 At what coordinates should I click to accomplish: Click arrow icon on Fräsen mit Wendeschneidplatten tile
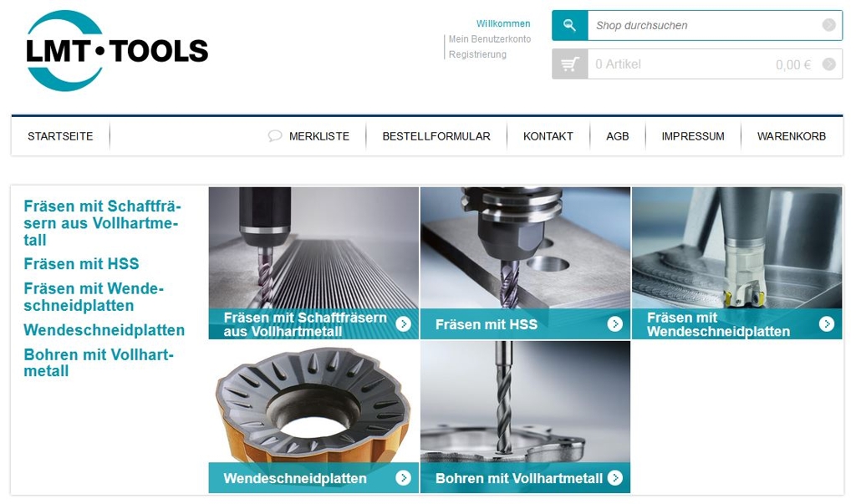(x=827, y=324)
